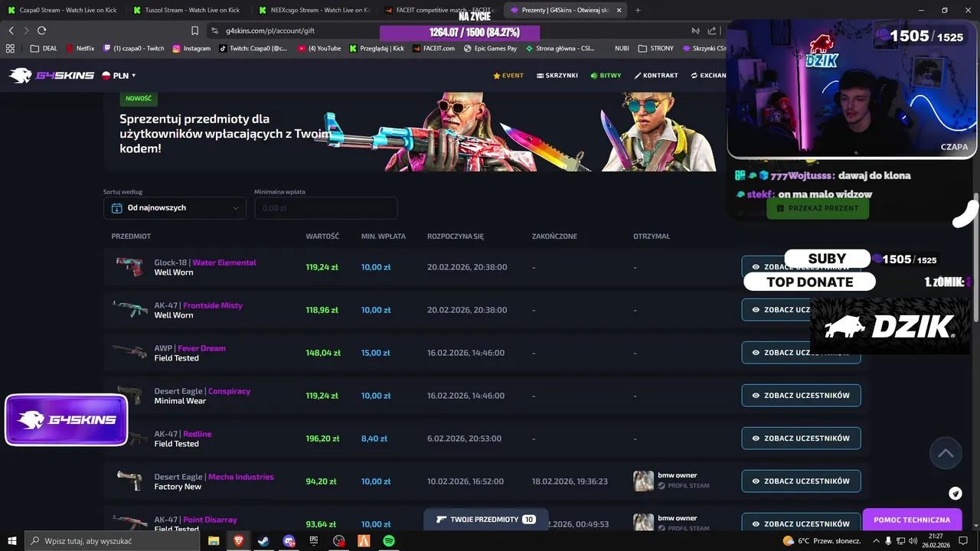This screenshot has height=551, width=980.
Task: Switch to the FACEIT competitive match tab
Action: [439, 10]
